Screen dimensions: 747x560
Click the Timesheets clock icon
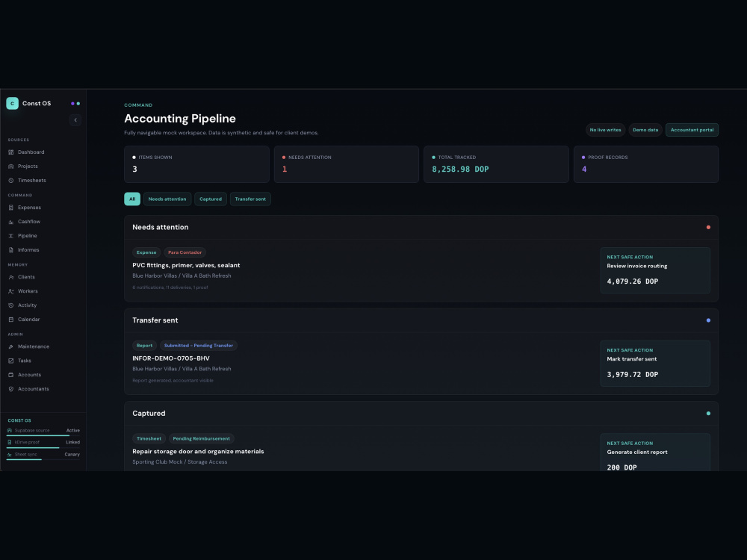(11, 181)
